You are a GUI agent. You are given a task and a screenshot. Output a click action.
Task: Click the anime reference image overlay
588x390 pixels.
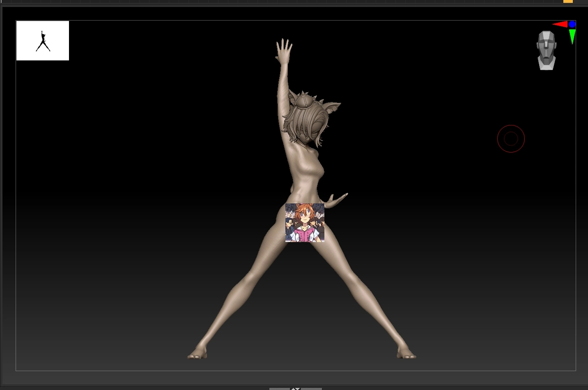[305, 223]
